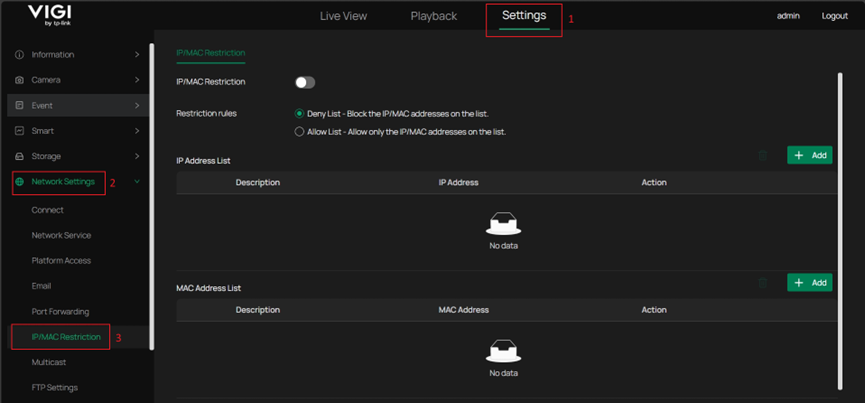
Task: Open Port Forwarding settings
Action: point(60,311)
